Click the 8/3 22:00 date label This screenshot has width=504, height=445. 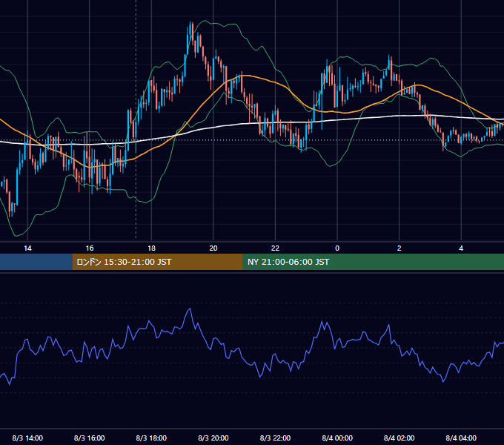tap(275, 438)
